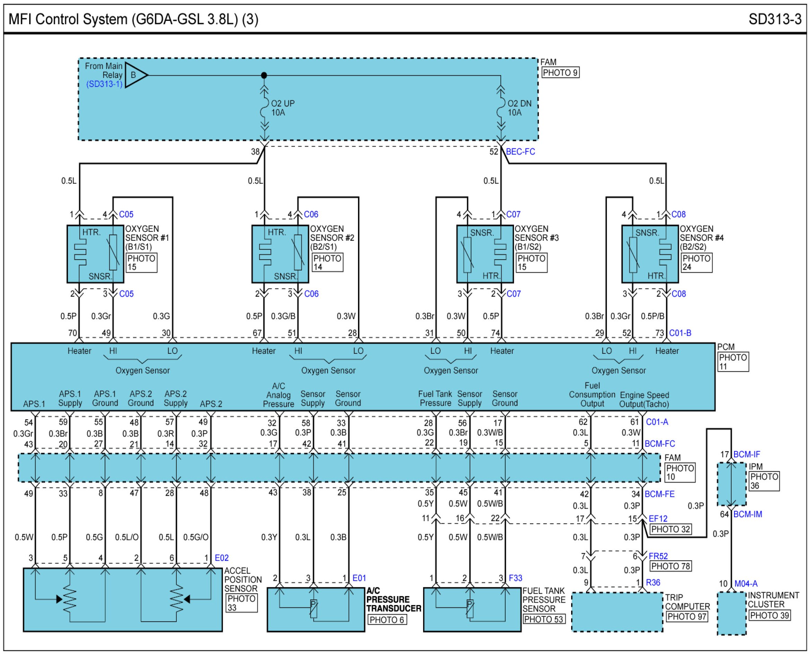Click the Fuel Tank Pressure Sensor block
Image resolution: width=812 pixels, height=657 pixels.
(x=472, y=609)
